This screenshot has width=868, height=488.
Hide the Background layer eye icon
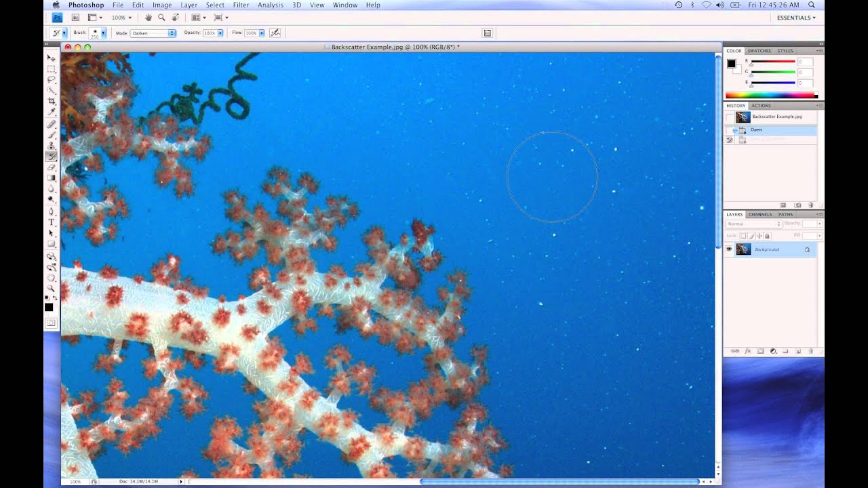tap(729, 249)
